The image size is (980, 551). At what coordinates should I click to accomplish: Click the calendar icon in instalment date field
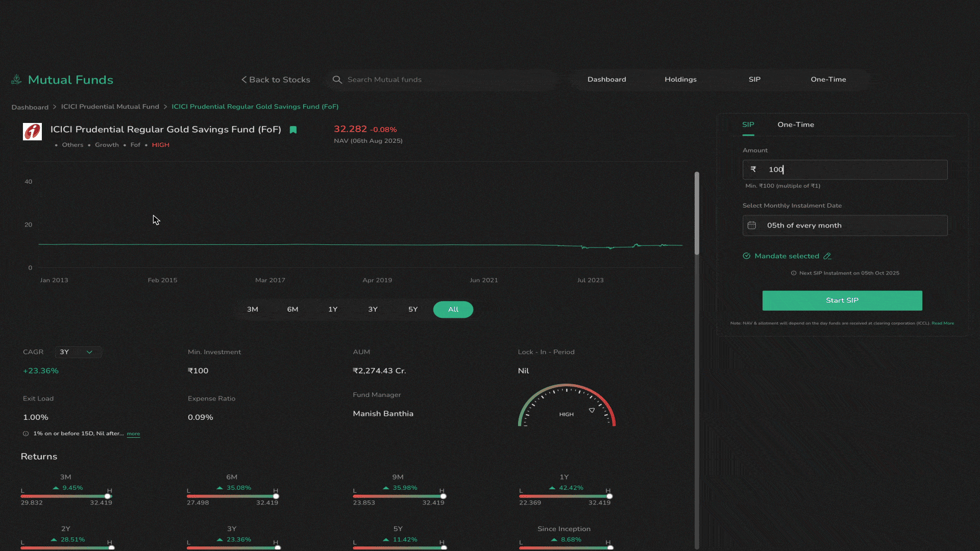click(x=752, y=226)
